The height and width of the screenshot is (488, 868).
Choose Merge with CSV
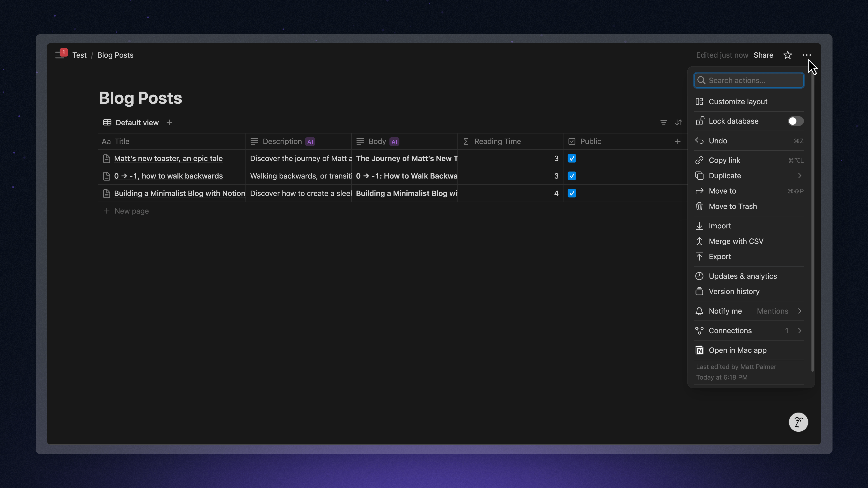coord(749,241)
